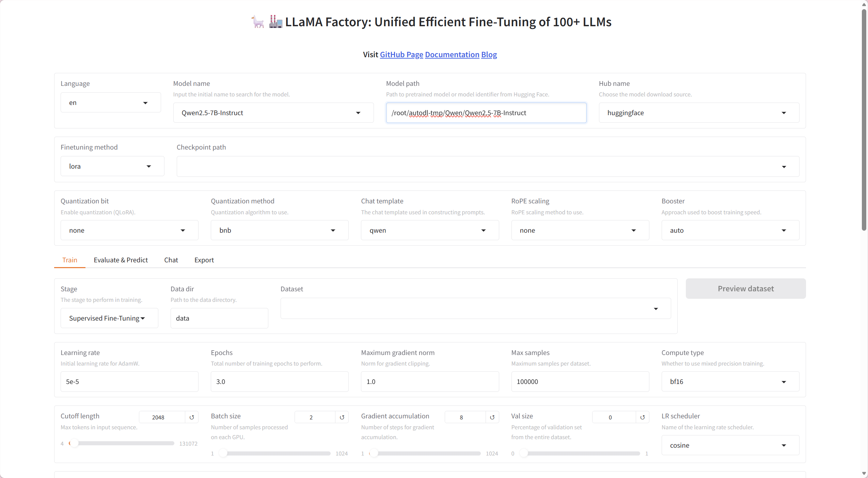Viewport: 868px width, 478px height.
Task: Reset the Cutoff length value icon
Action: [x=192, y=417]
